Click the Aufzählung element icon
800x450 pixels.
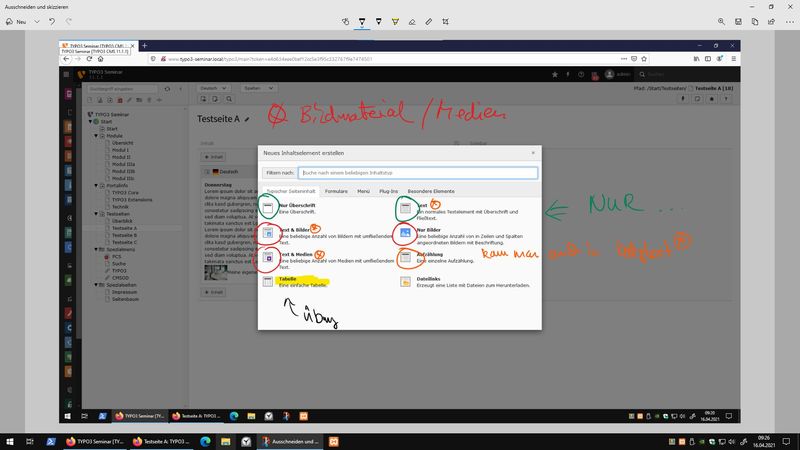[405, 257]
